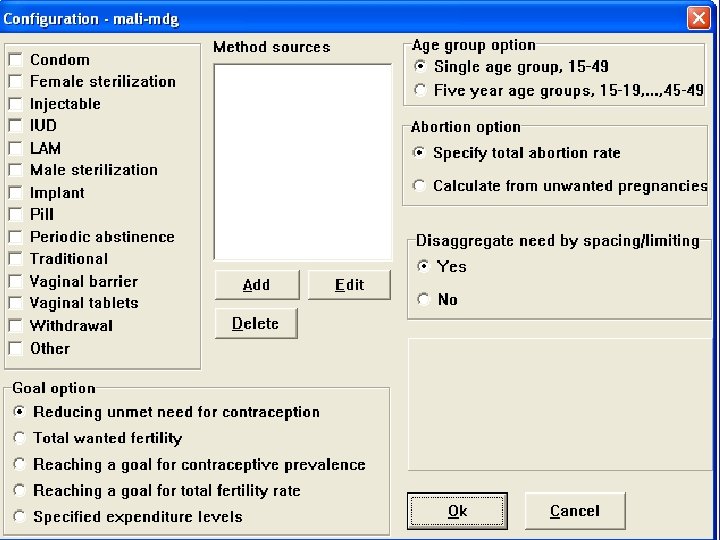Confirm configuration with Ok button
This screenshot has height=540, width=720.
tap(458, 511)
